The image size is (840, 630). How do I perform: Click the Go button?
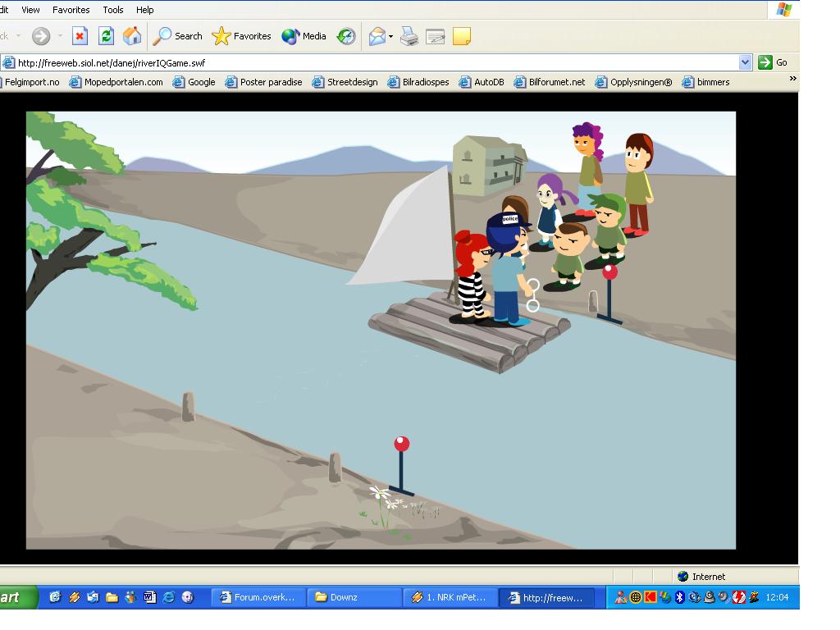point(773,62)
